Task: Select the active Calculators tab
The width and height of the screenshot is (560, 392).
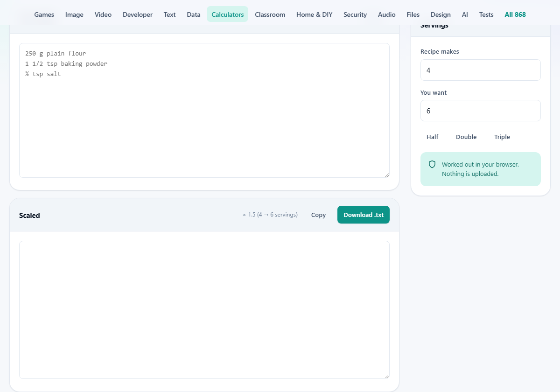Action: [x=228, y=14]
